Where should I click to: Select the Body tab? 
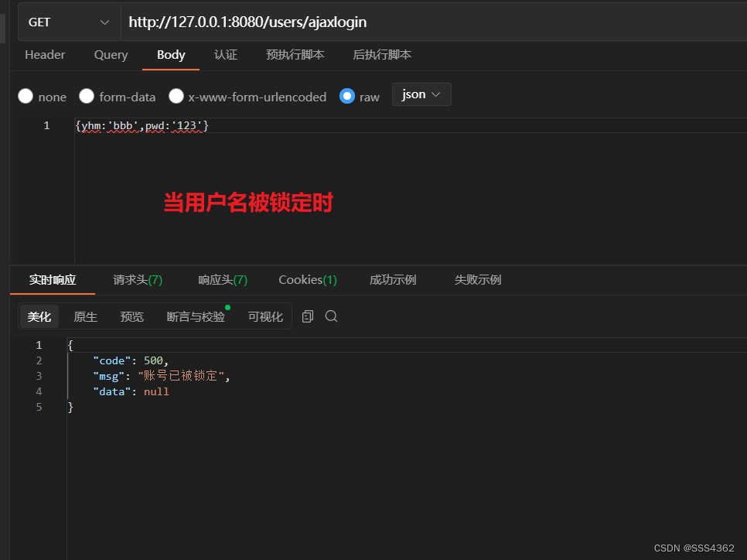[171, 55]
